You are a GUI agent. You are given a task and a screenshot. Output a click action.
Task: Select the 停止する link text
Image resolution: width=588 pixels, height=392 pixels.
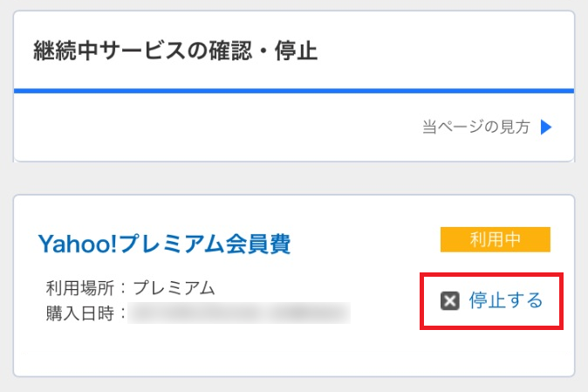tap(505, 300)
